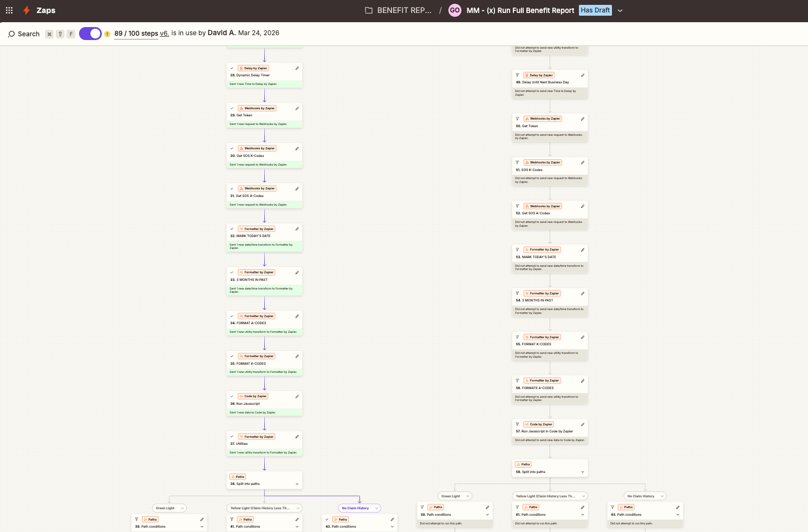Expand step 58 Split into paths chevron
Image resolution: width=808 pixels, height=532 pixels.
[582, 472]
